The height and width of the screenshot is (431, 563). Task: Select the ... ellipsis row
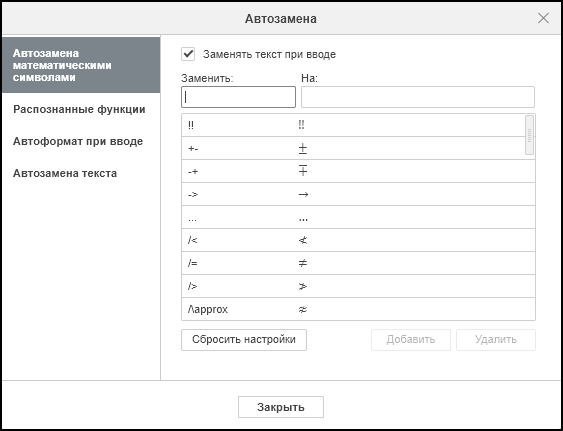(x=358, y=217)
